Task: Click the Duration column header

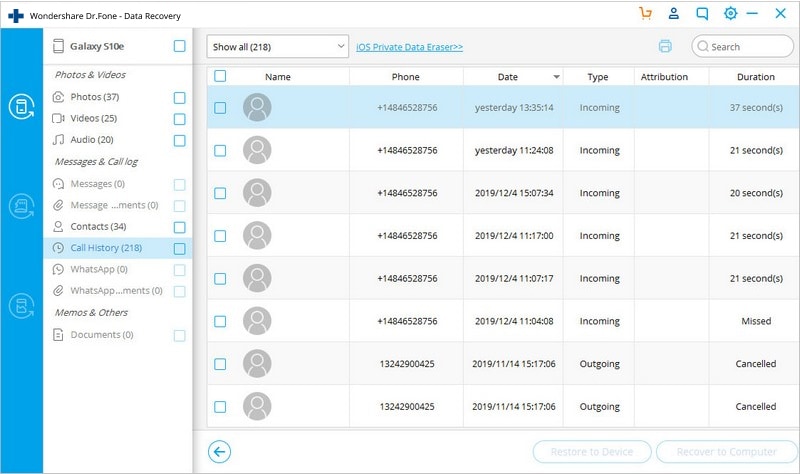Action: pyautogui.click(x=756, y=77)
